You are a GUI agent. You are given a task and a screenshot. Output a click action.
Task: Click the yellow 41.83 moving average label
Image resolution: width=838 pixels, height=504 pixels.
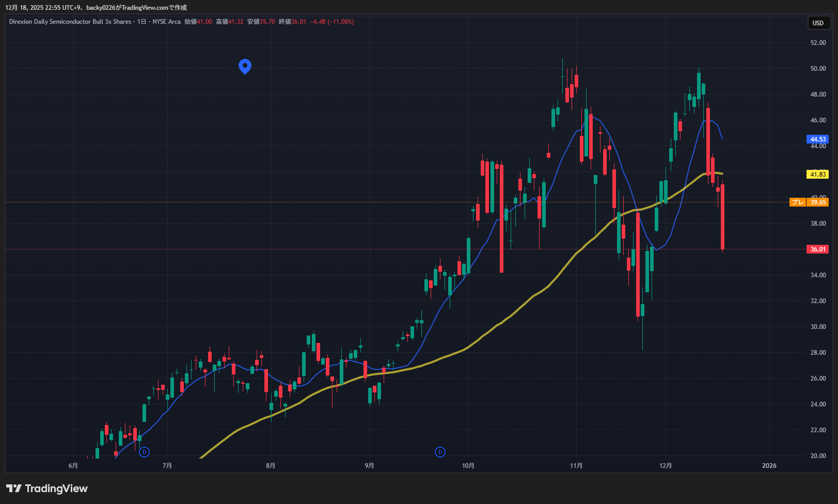coord(817,175)
